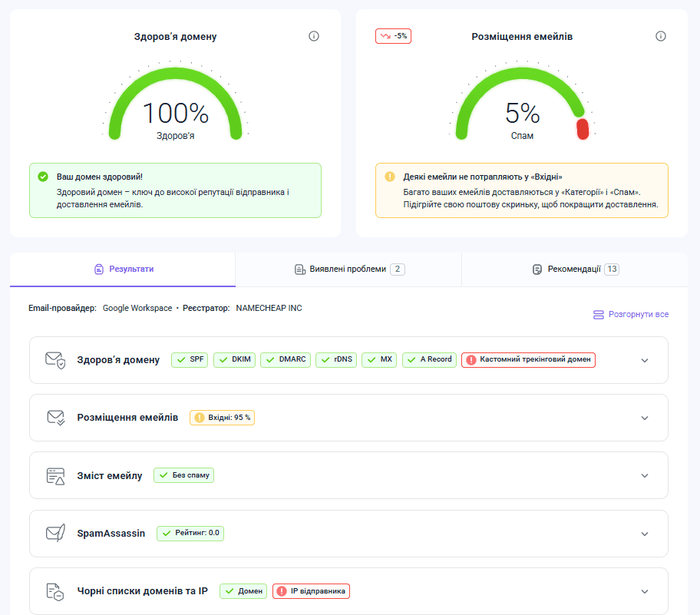This screenshot has height=615, width=700.
Task: Click the SPF check badge
Action: [190, 359]
